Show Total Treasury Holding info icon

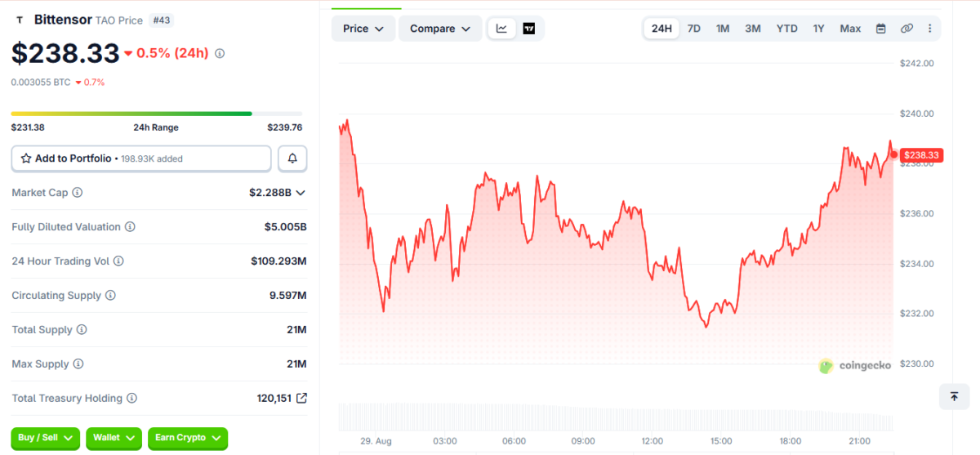[x=131, y=399]
